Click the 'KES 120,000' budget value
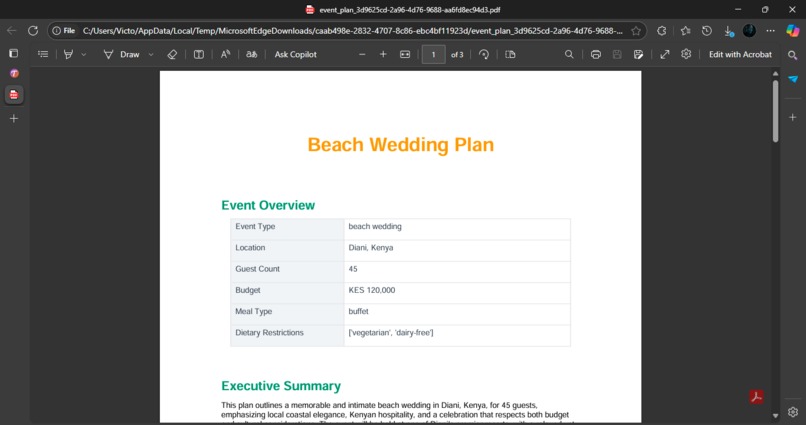Viewport: 806px width, 425px height. coord(372,290)
